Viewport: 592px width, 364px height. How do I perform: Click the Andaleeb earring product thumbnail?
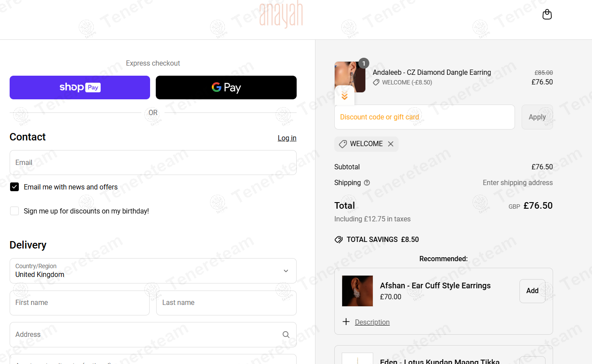350,77
